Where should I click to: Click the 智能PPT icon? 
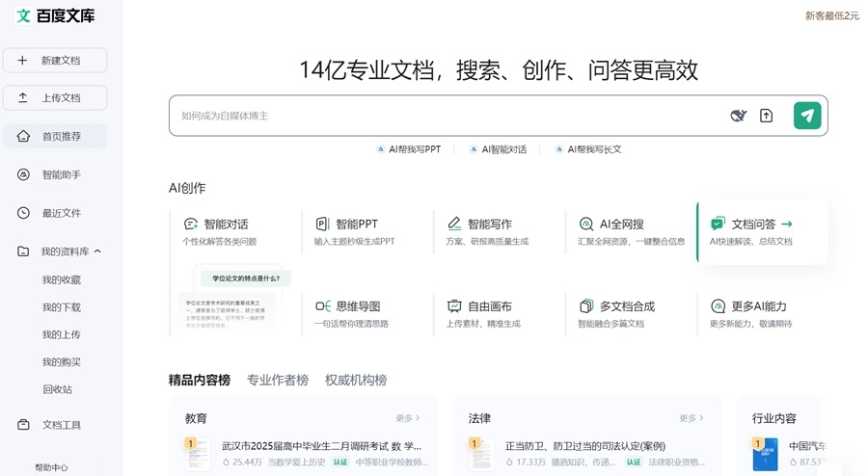click(322, 224)
